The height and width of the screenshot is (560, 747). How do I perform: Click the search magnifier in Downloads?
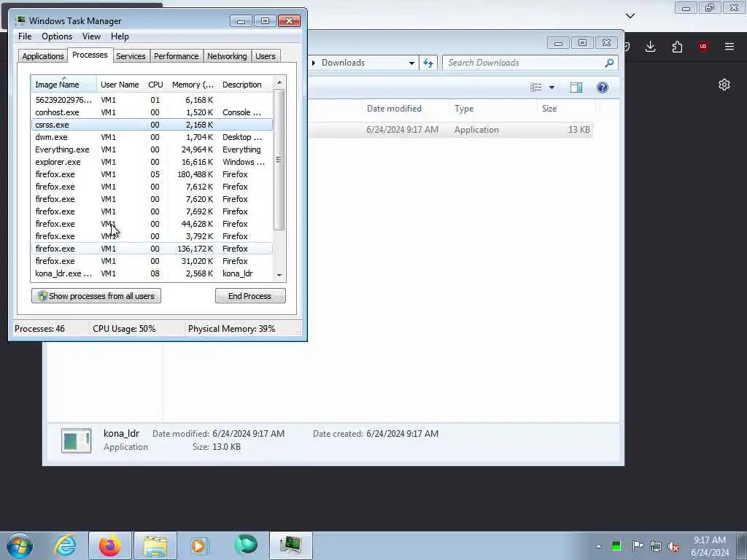(x=609, y=63)
